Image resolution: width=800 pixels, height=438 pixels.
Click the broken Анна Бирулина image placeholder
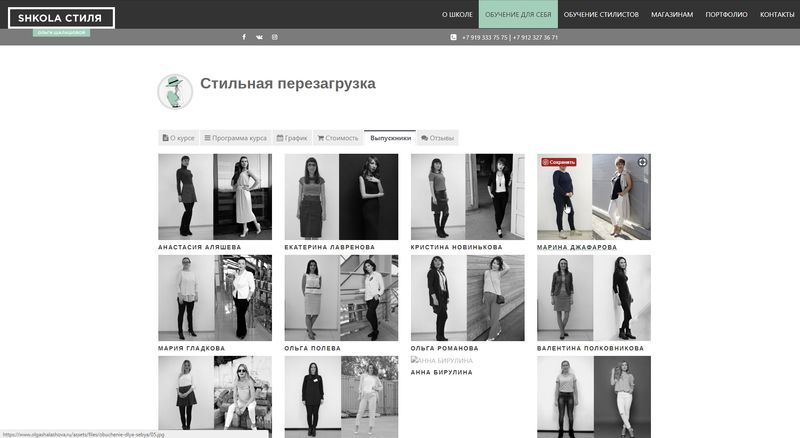[442, 360]
